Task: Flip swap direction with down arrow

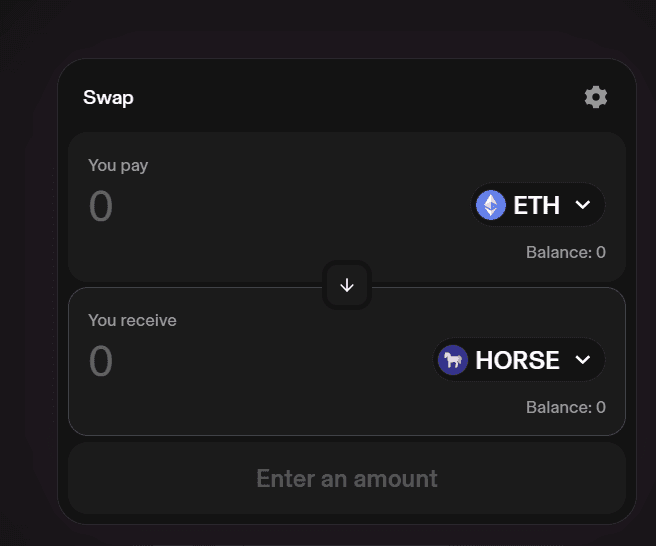Action: pyautogui.click(x=347, y=285)
